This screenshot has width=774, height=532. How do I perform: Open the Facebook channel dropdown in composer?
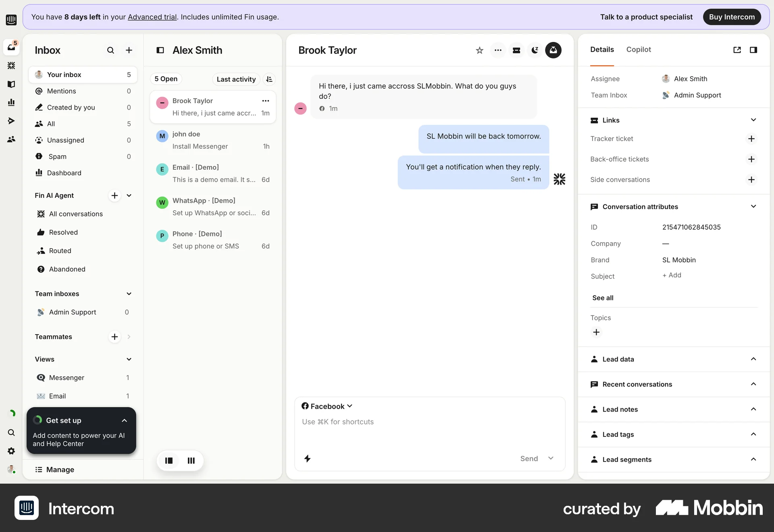[327, 406]
